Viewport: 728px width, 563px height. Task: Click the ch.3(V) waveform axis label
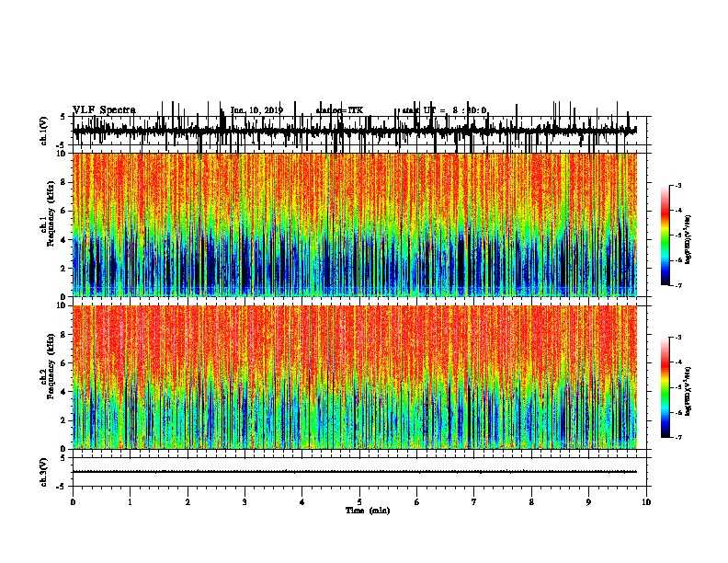[x=44, y=473]
